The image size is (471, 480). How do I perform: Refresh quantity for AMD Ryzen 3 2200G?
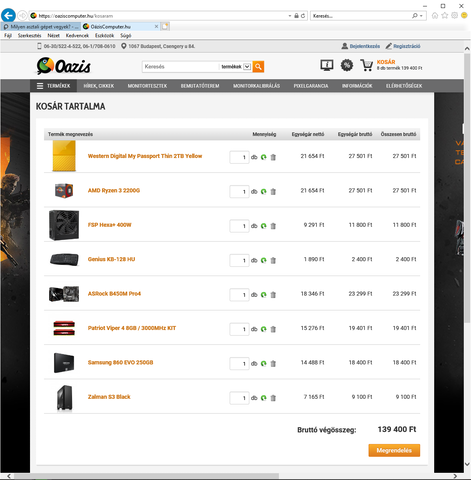click(x=264, y=192)
